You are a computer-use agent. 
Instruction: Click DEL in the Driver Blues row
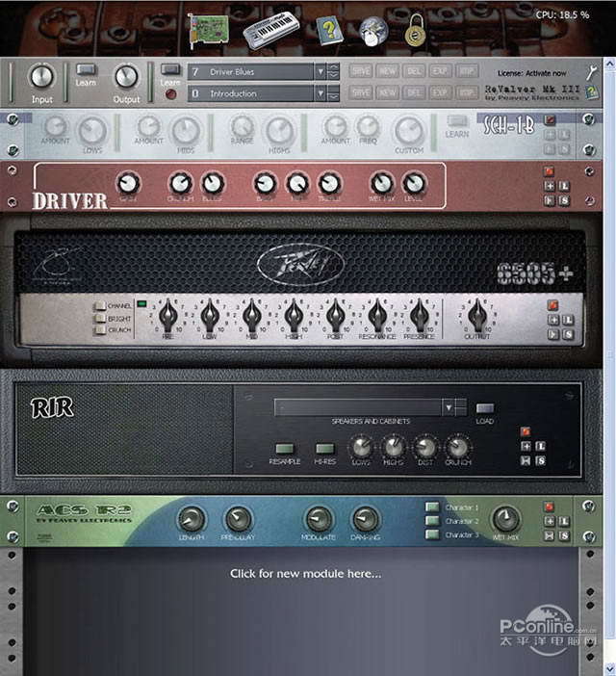[x=414, y=71]
